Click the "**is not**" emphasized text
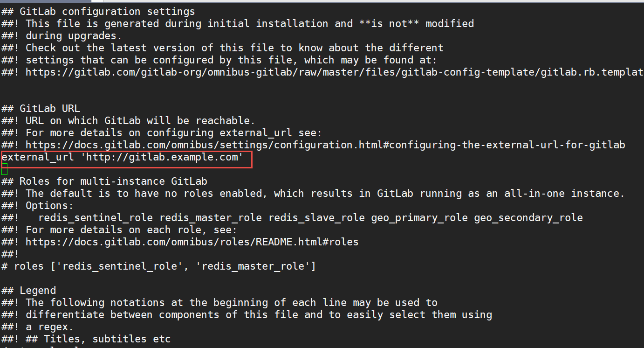The image size is (644, 348). [x=389, y=24]
